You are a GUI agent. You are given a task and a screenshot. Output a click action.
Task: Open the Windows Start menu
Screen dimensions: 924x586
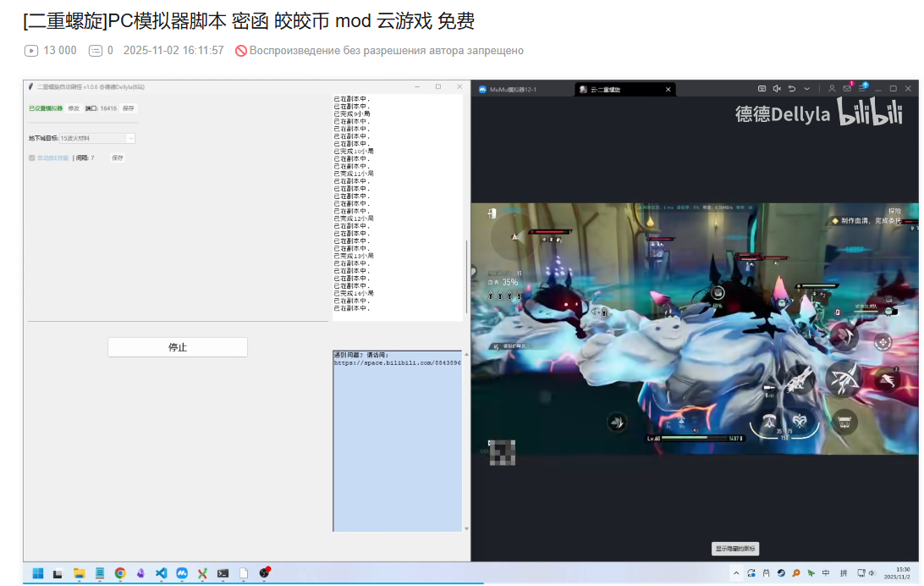click(38, 573)
